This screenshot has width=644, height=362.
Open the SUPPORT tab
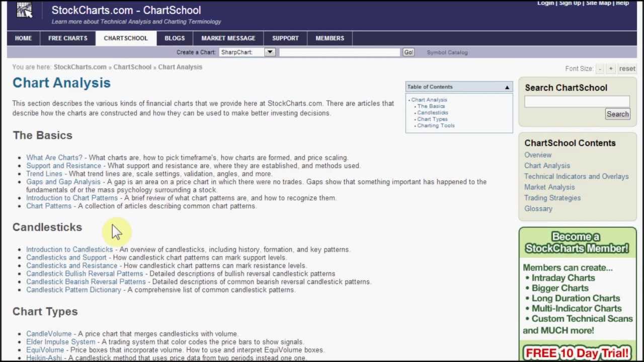click(x=285, y=38)
